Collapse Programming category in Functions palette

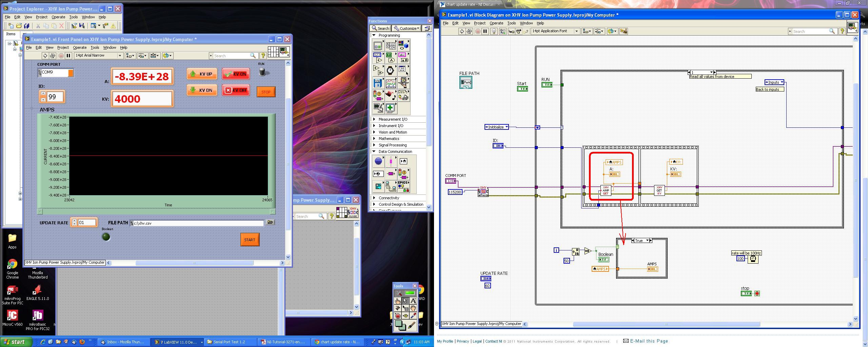click(x=374, y=35)
